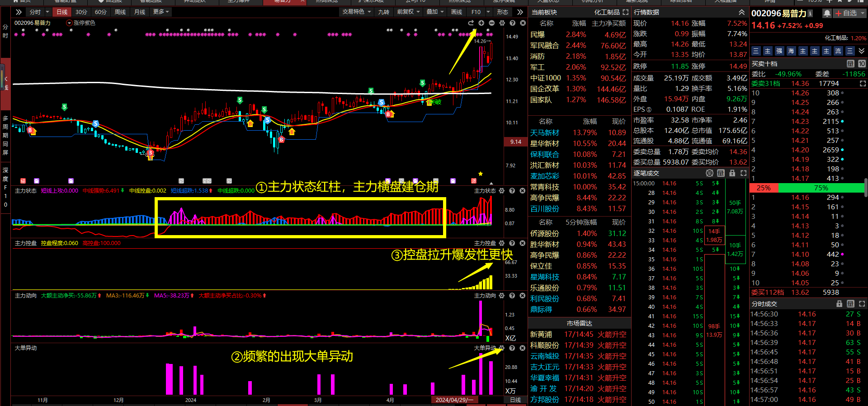Viewport: 868px width, 406px height.
Task: Open the 分时 dropdown arrow
Action: (x=47, y=12)
